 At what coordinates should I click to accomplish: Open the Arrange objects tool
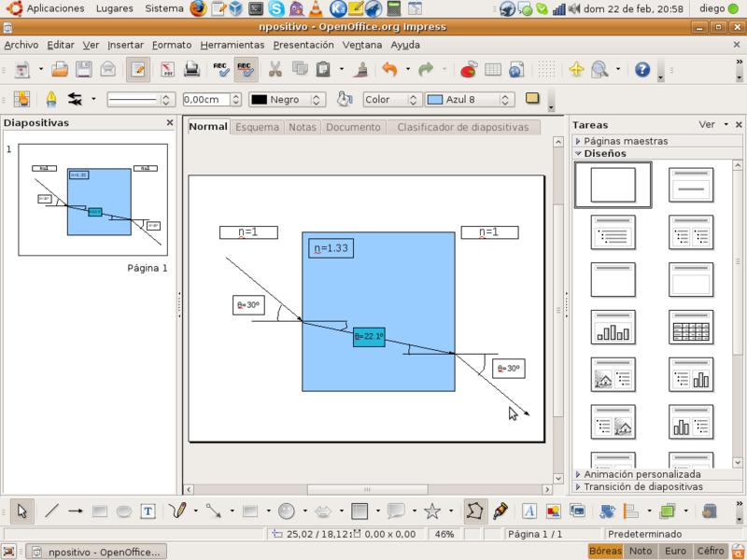[x=668, y=511]
